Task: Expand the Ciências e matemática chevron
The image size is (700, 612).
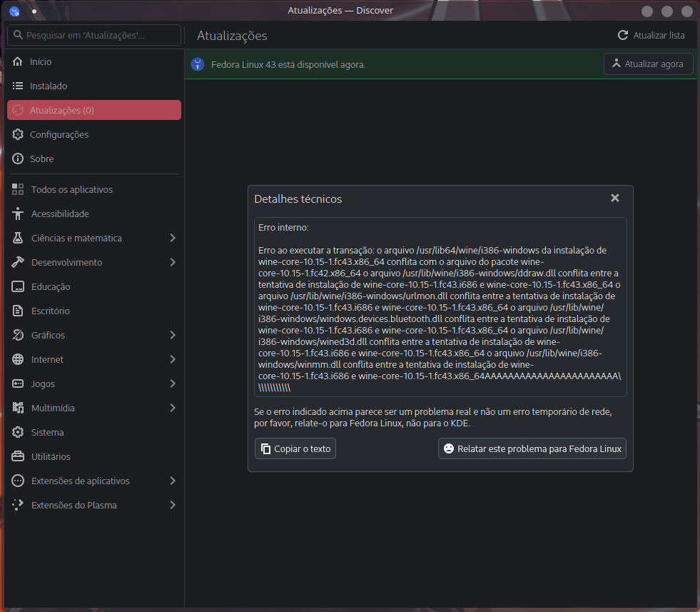Action: coord(173,239)
